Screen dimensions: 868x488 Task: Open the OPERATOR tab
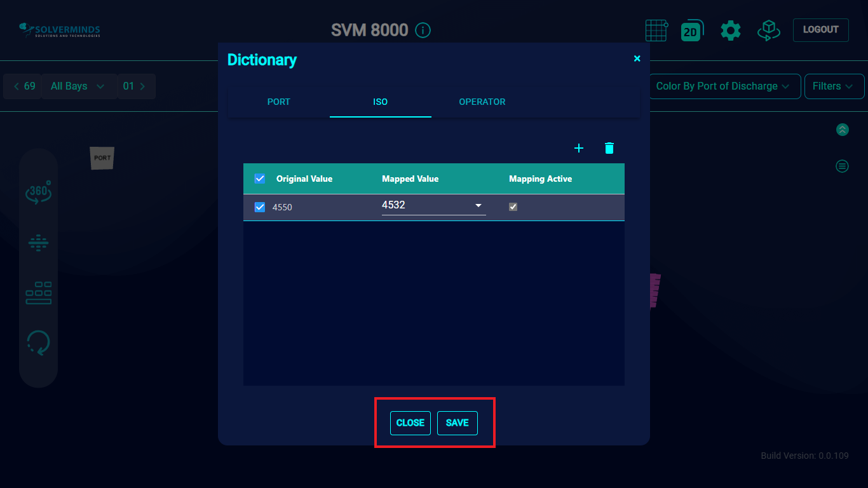482,102
